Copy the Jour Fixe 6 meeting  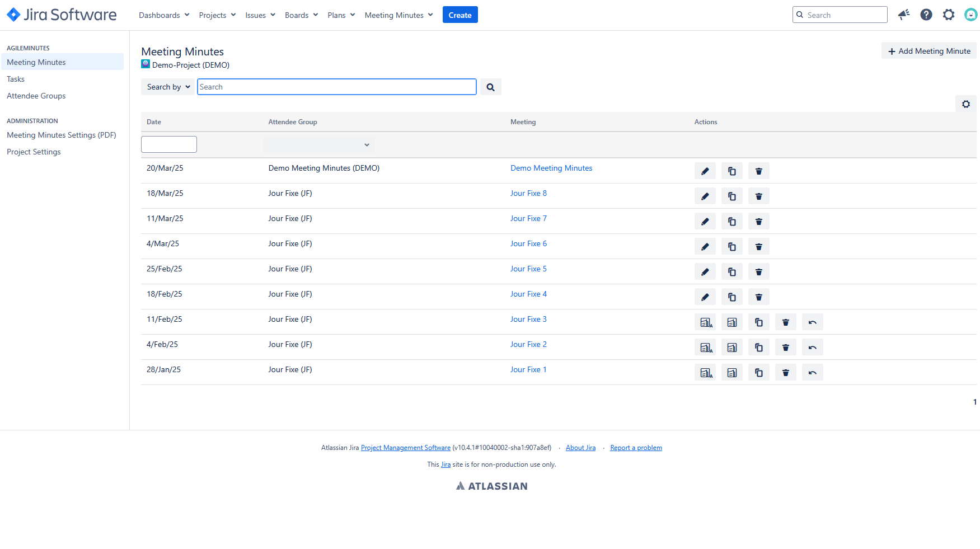click(732, 247)
